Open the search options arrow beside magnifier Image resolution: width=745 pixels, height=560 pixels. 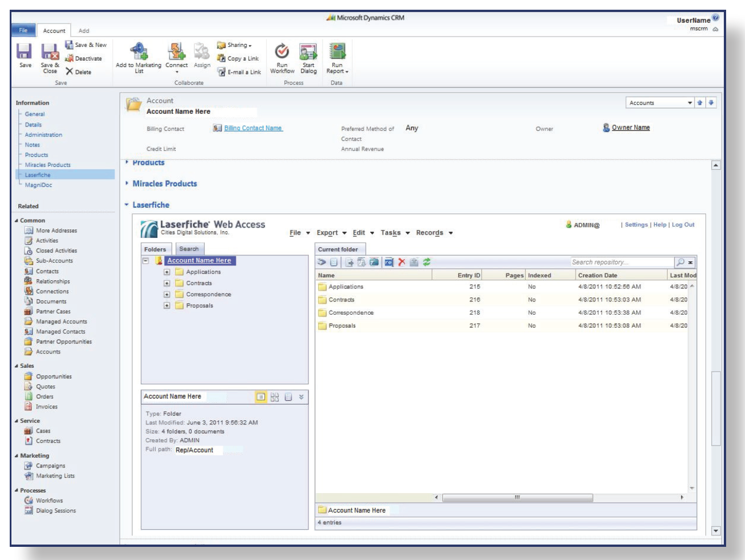[x=691, y=263]
